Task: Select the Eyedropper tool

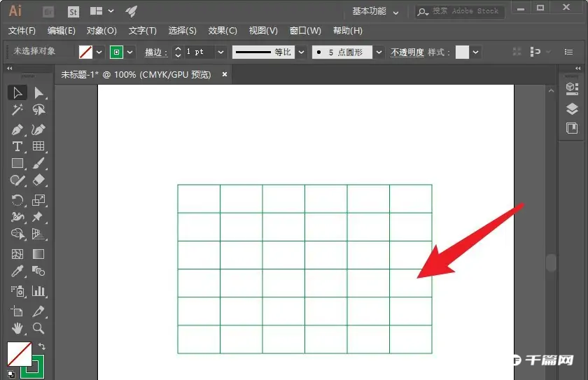Action: (x=17, y=271)
